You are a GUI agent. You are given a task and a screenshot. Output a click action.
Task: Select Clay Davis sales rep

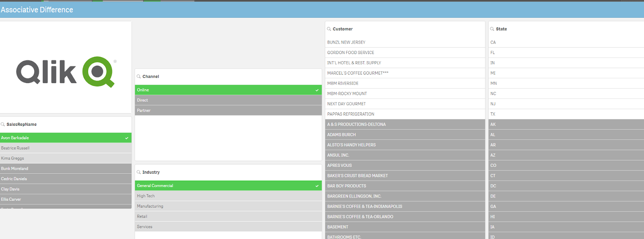(x=66, y=189)
